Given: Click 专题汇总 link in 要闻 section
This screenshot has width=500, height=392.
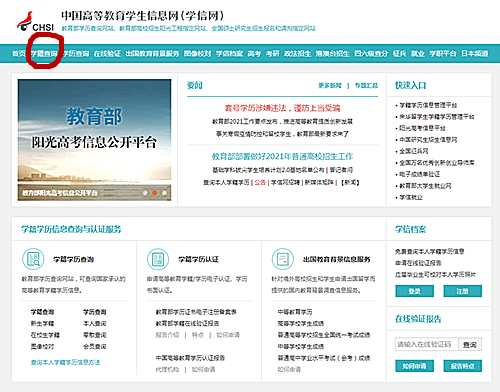Looking at the screenshot, I should [366, 86].
